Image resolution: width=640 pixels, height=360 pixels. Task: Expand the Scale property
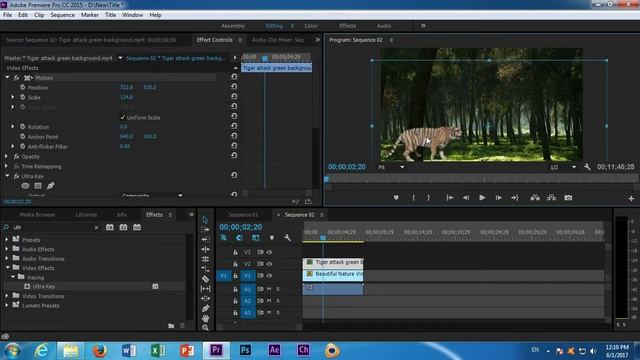coord(13,97)
